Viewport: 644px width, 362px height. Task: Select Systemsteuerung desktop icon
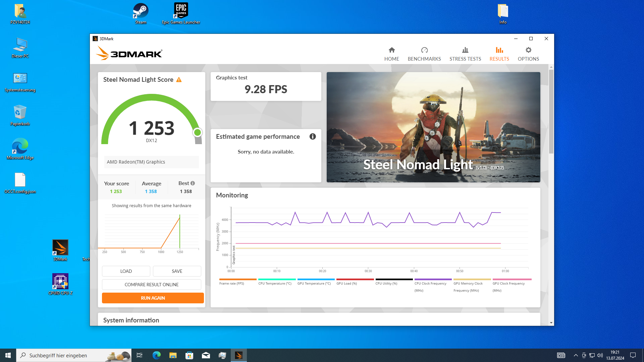pyautogui.click(x=20, y=82)
